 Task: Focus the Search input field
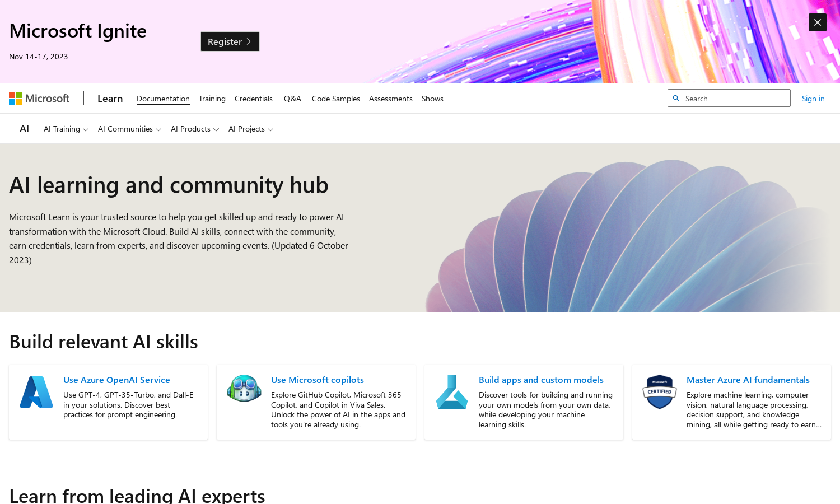(x=735, y=99)
